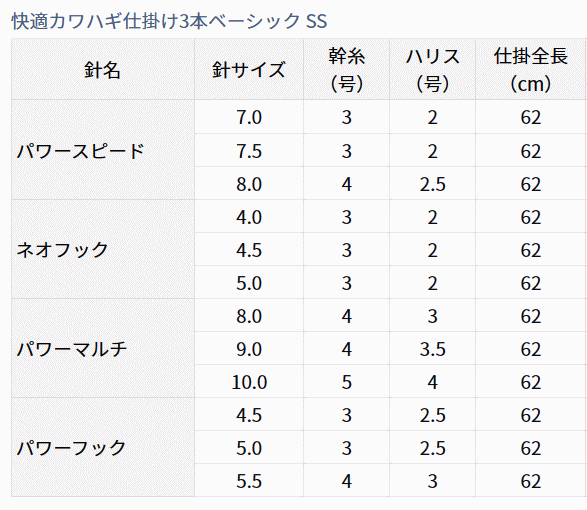
Task: Click the 9.0 needle size cell
Action: pos(249,349)
